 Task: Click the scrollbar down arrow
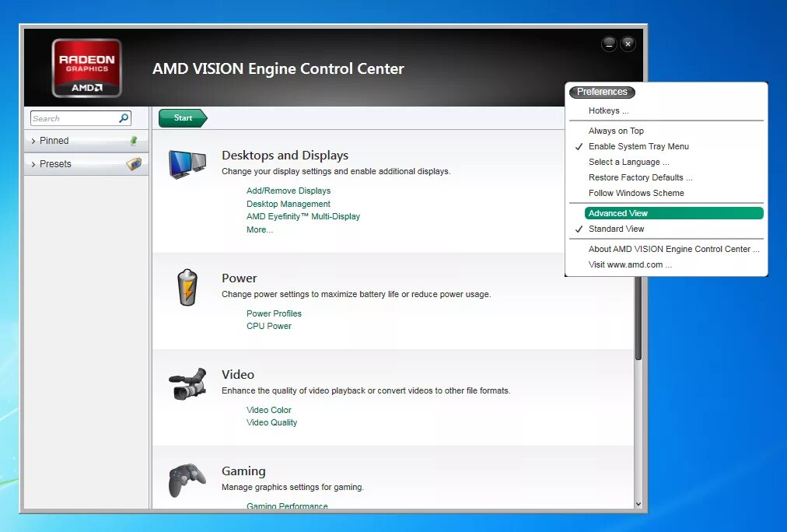click(638, 504)
